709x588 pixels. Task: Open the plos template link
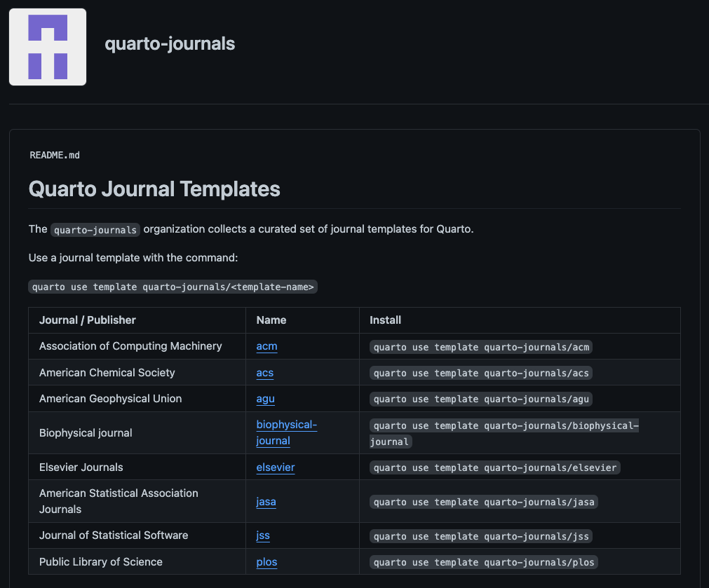(266, 562)
